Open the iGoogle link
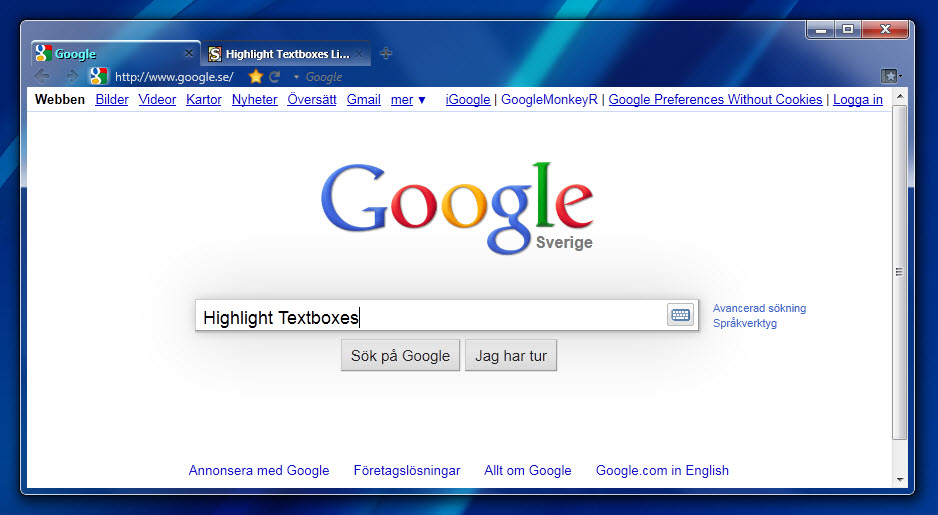938x515 pixels. coord(468,100)
